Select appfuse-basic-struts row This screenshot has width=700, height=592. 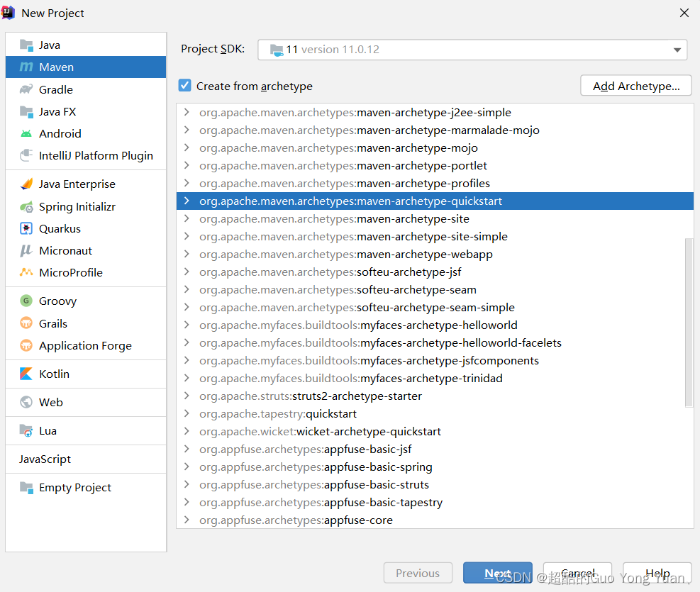(x=435, y=484)
